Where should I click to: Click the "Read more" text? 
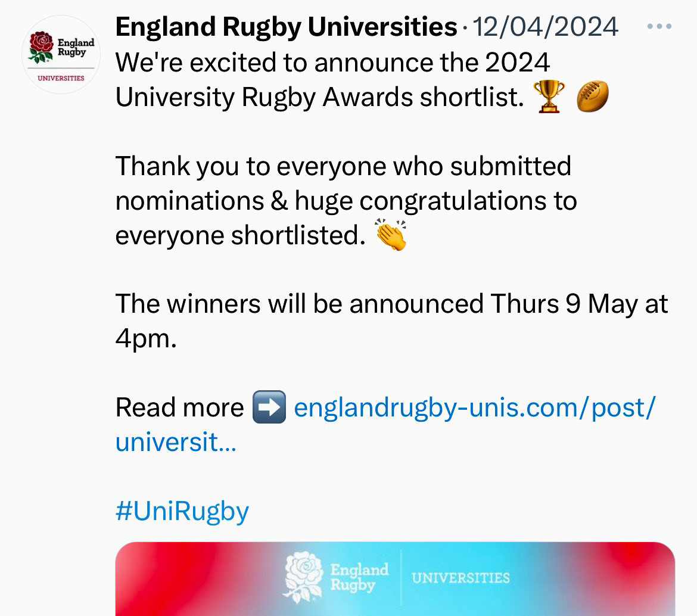coord(179,407)
